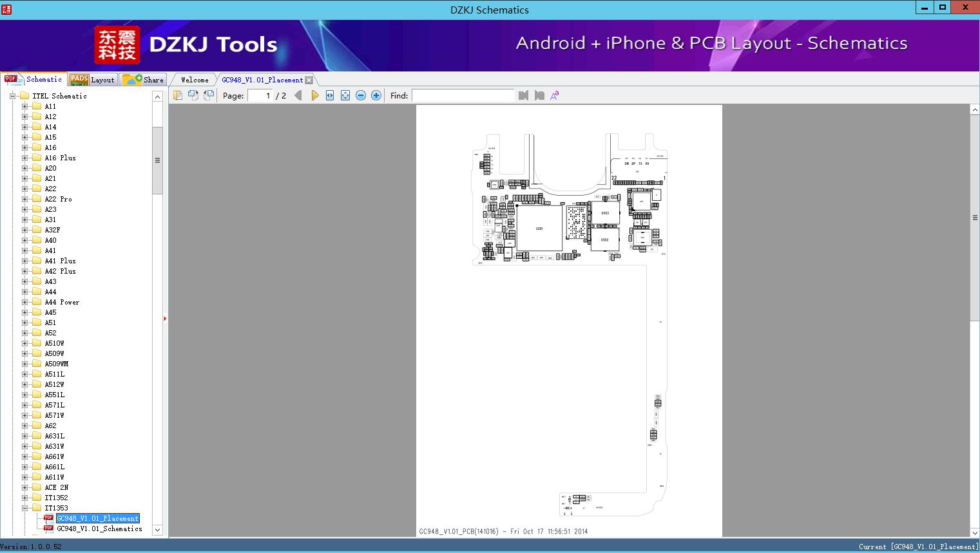Viewport: 980px width, 553px height.
Task: Find next match icon
Action: click(x=539, y=95)
